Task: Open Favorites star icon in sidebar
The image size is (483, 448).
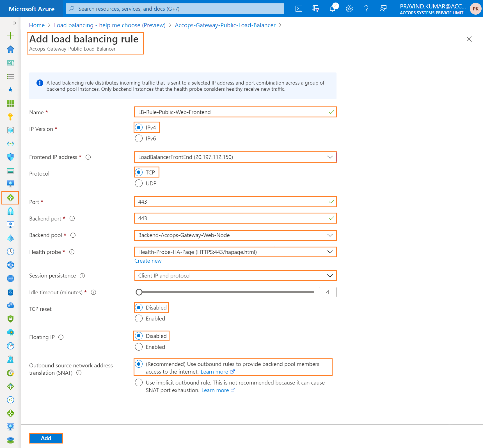Action: coord(10,90)
